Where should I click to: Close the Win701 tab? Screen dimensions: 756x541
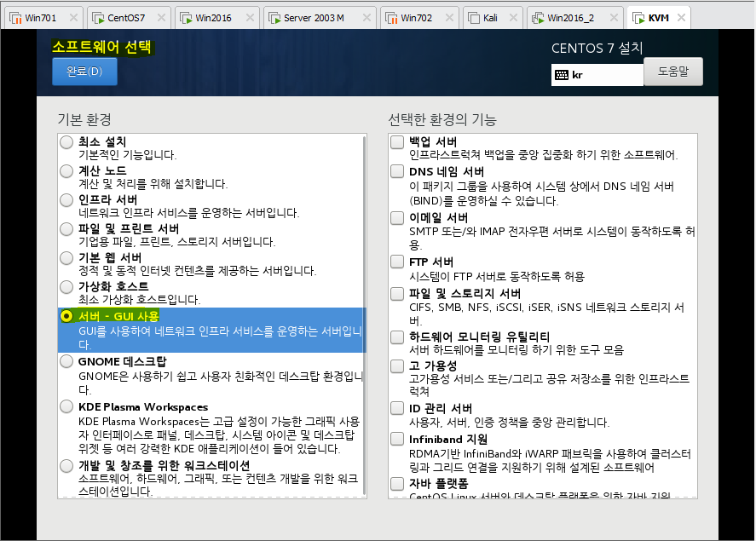click(x=73, y=18)
